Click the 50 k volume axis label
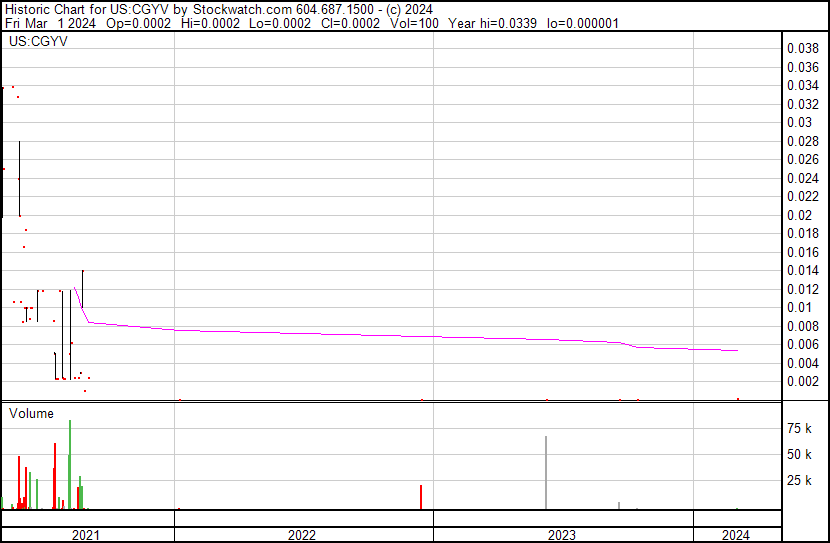This screenshot has width=830, height=543. (799, 454)
